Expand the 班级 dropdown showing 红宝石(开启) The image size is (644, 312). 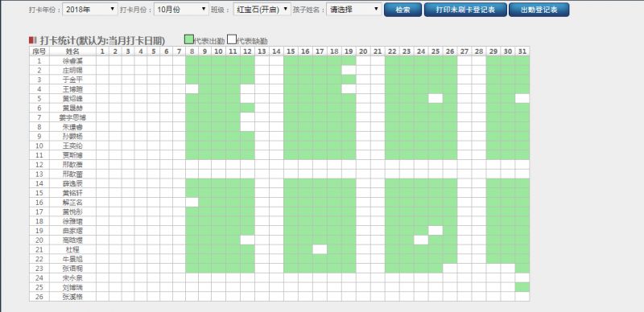pyautogui.click(x=262, y=10)
